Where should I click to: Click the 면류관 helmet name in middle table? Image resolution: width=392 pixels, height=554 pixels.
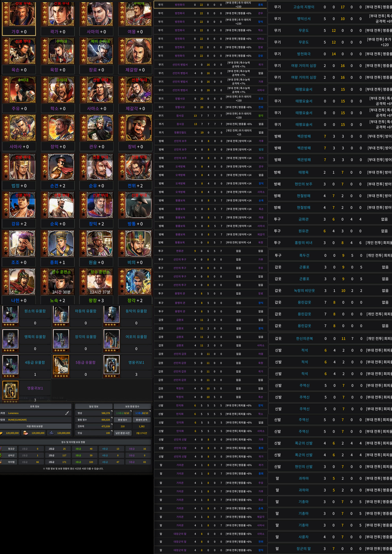coord(180,251)
